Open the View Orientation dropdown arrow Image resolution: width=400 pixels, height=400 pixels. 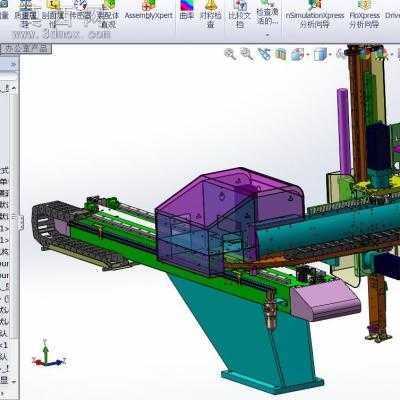[308, 54]
